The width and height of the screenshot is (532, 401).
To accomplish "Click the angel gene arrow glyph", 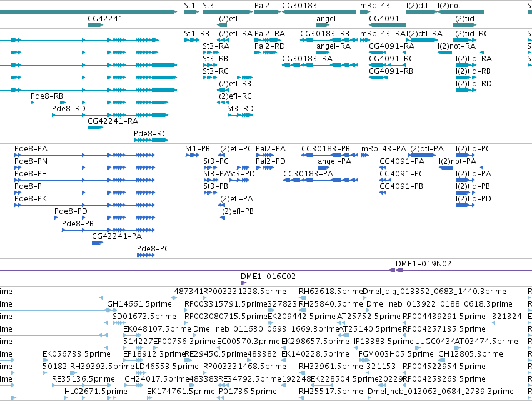I will (323, 25).
